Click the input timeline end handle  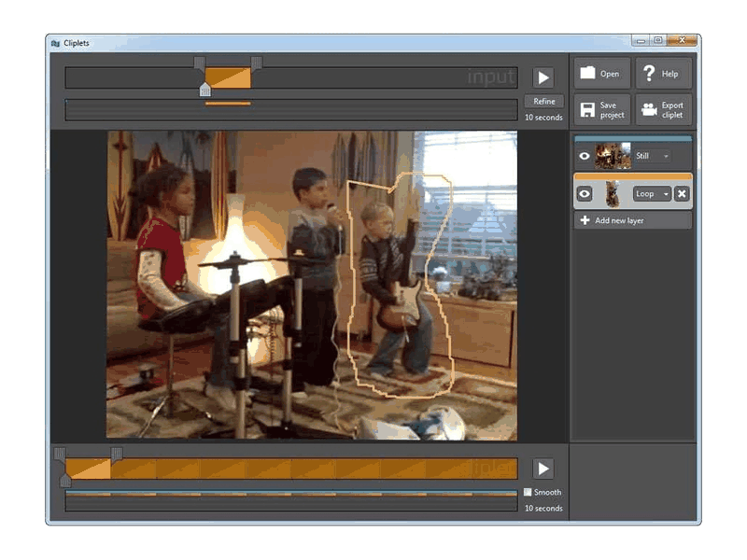coord(256,63)
